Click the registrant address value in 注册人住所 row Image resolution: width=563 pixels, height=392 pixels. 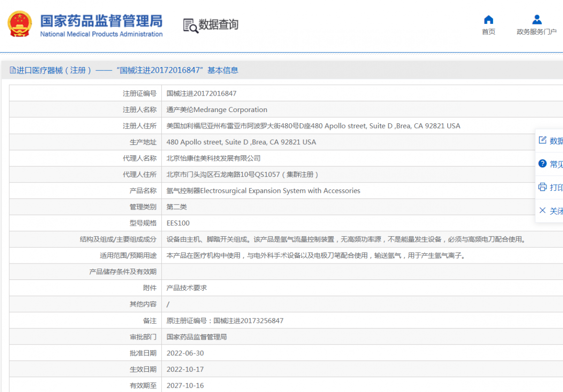[x=313, y=126]
